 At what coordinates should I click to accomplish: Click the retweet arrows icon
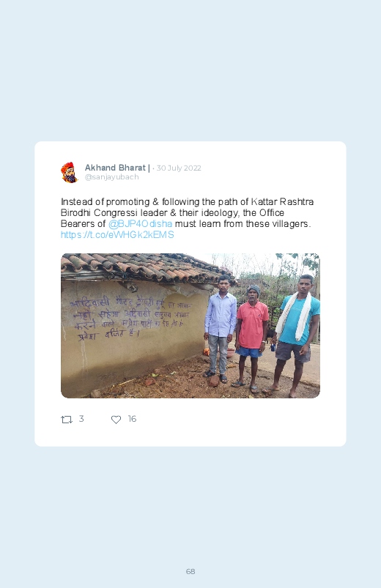coord(67,420)
